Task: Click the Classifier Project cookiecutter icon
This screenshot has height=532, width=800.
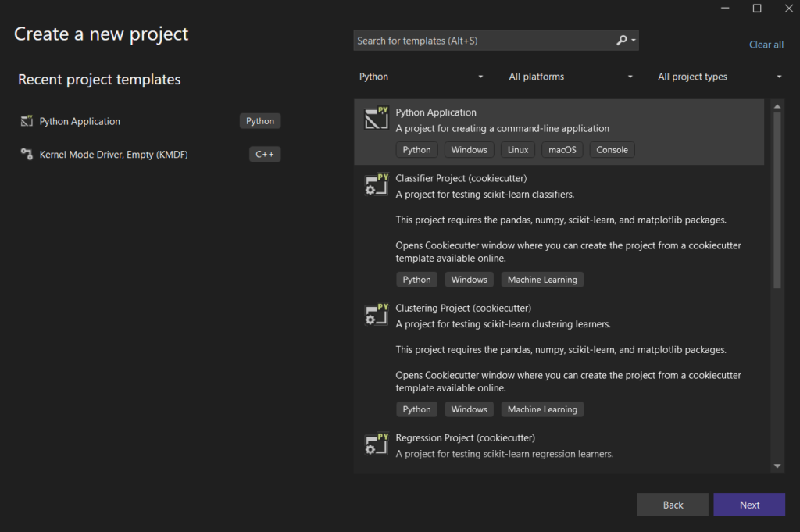Action: pos(377,184)
